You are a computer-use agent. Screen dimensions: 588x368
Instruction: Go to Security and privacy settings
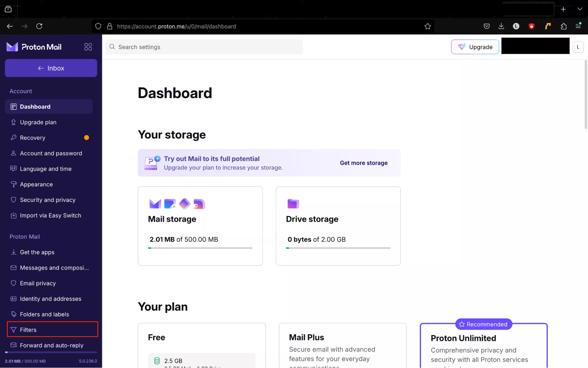48,200
